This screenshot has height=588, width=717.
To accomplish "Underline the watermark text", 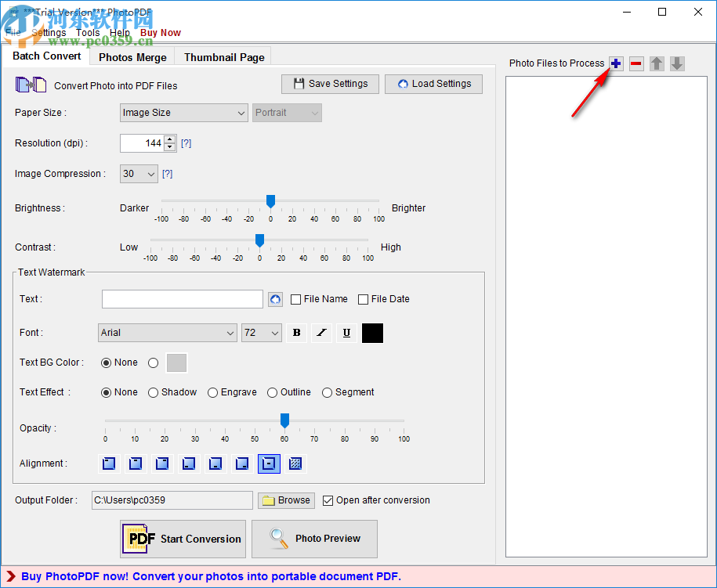I will (x=346, y=333).
